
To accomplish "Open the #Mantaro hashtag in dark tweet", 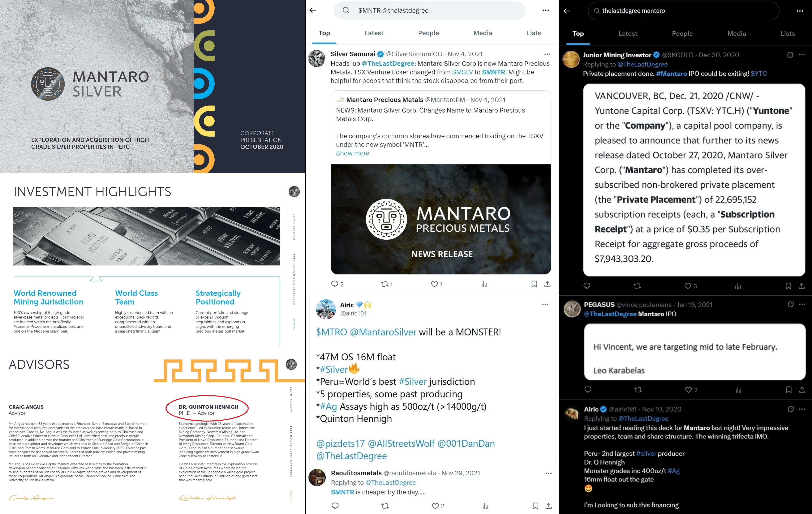I will pos(671,74).
